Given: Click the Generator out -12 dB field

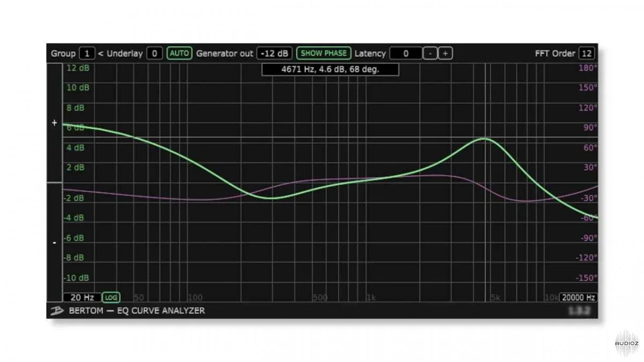Looking at the screenshot, I should pos(275,53).
